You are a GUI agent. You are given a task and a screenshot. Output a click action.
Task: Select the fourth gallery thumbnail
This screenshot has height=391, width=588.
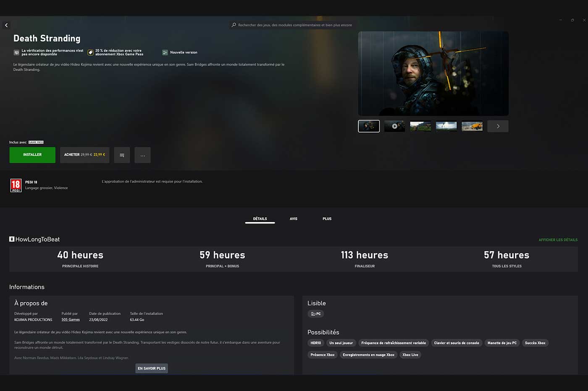(446, 126)
